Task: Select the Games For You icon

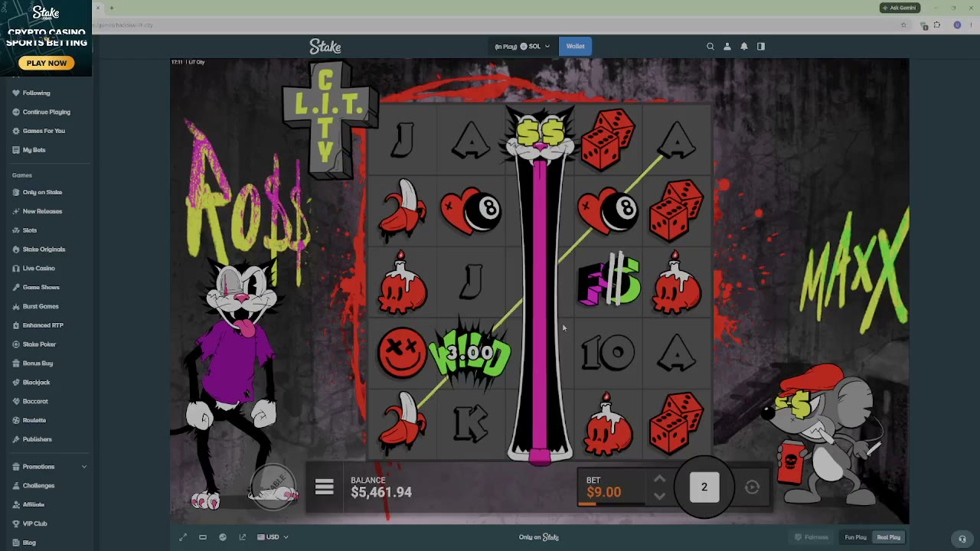Action: coord(16,131)
